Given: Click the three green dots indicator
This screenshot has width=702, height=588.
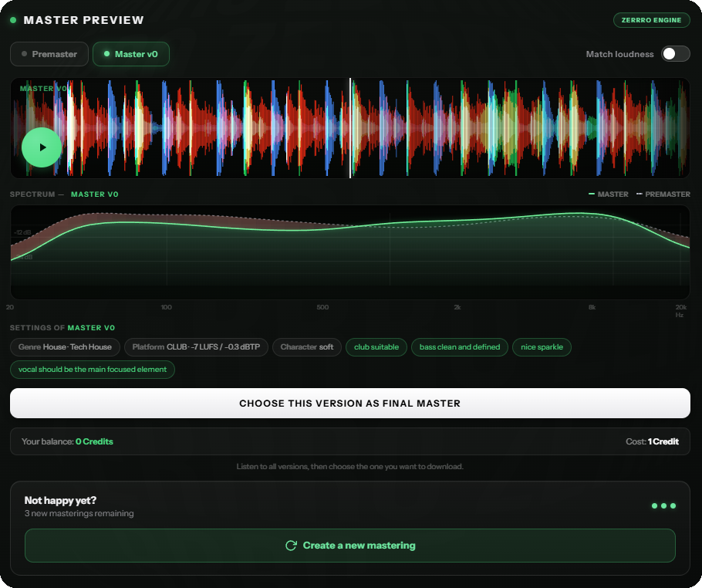Looking at the screenshot, I should pos(663,506).
